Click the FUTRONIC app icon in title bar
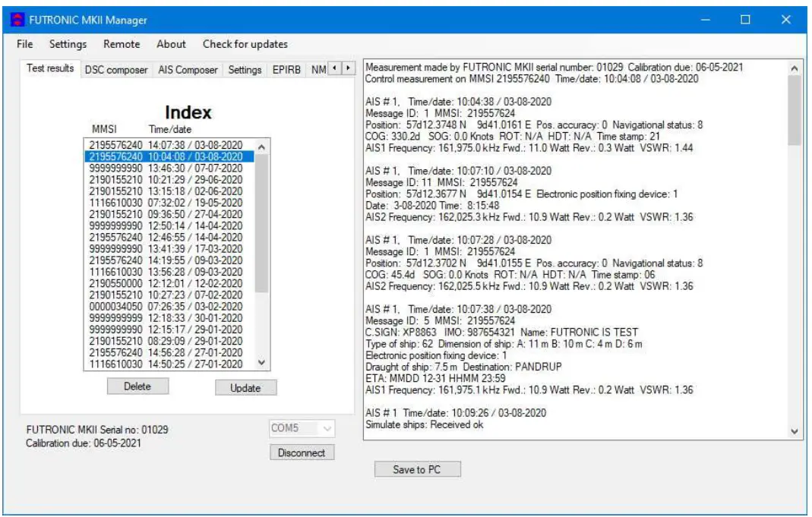This screenshot has height=517, width=812. 15,20
